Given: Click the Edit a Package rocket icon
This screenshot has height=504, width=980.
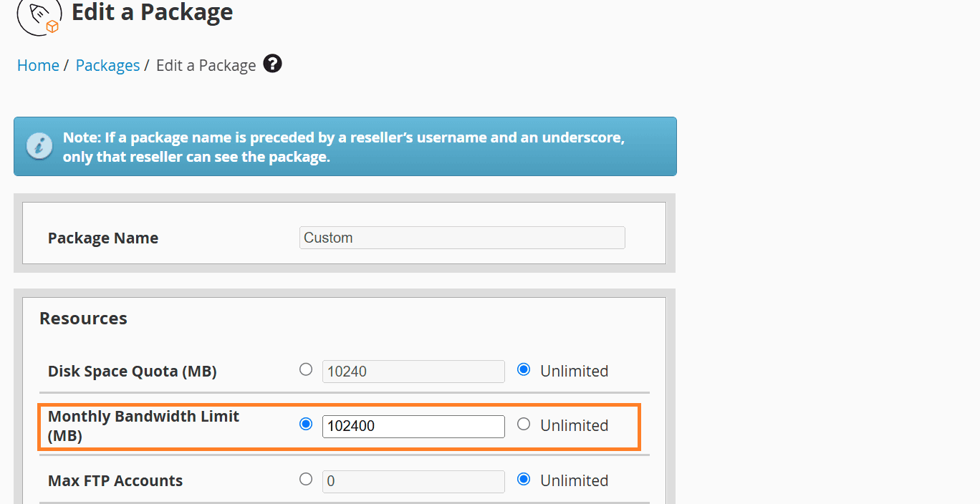Looking at the screenshot, I should pos(39,16).
